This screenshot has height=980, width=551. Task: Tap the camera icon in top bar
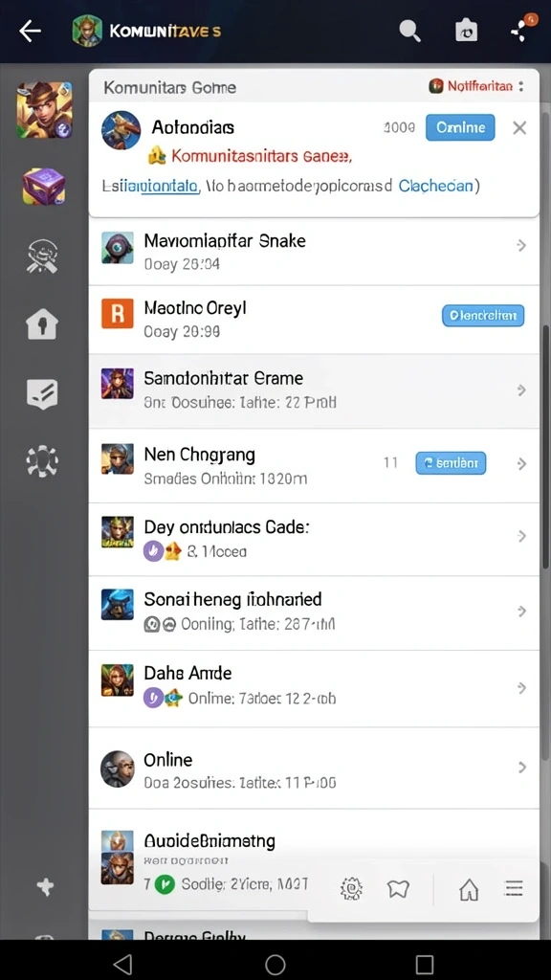tap(466, 31)
